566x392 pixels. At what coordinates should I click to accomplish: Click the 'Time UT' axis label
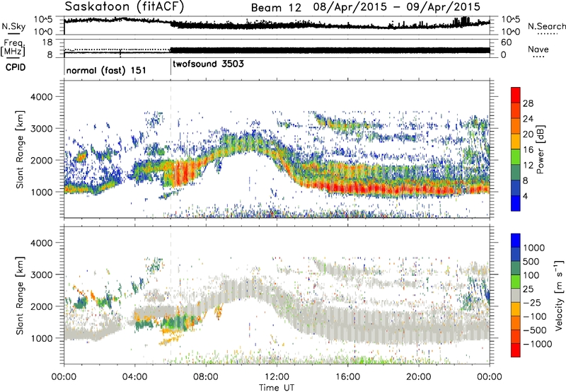click(277, 388)
